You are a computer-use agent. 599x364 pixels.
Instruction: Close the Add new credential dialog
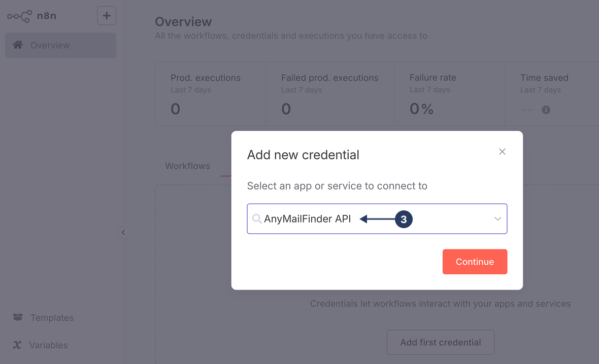point(502,152)
